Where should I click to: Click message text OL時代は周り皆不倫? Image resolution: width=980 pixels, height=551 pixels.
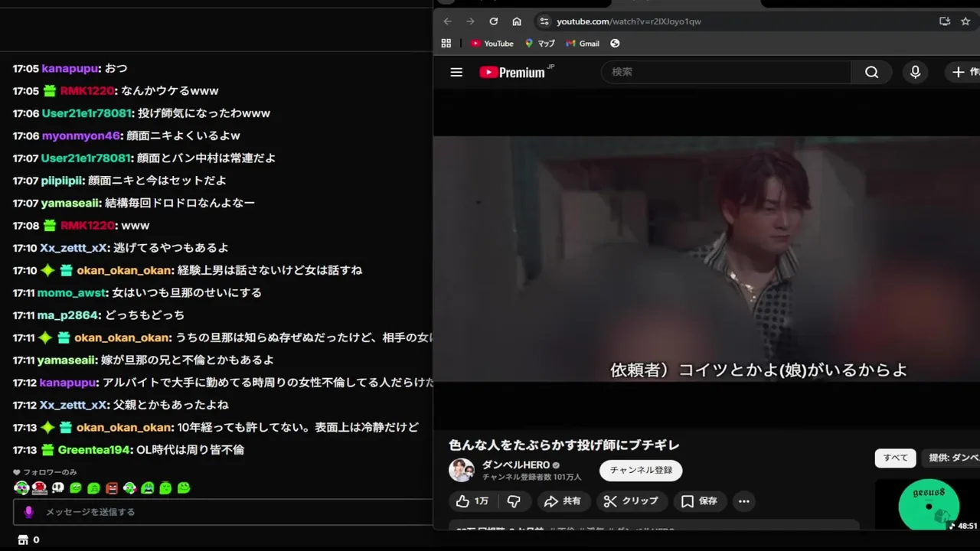[191, 449]
